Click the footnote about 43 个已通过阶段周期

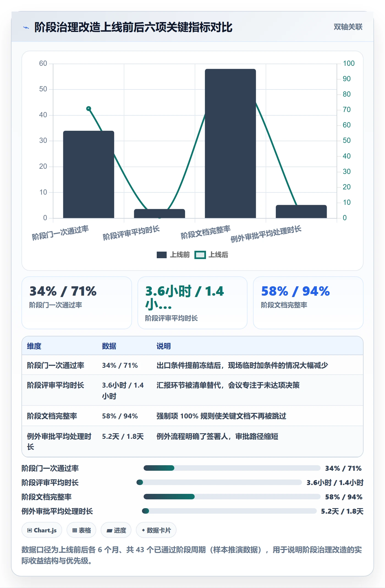click(192, 555)
